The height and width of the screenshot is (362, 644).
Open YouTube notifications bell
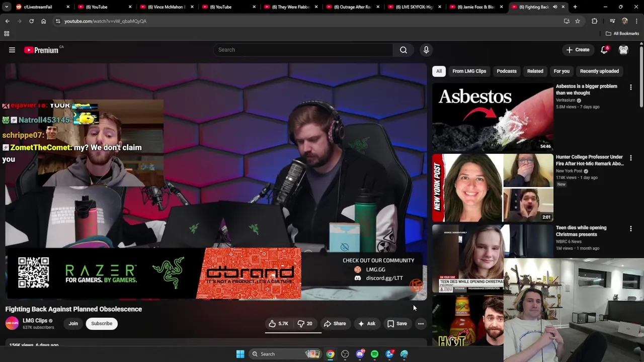click(x=604, y=50)
